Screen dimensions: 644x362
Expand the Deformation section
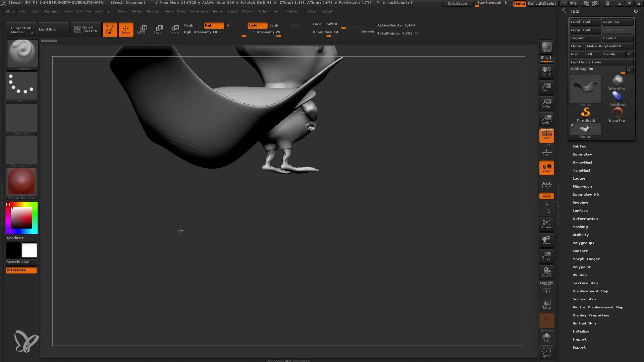[x=585, y=219]
